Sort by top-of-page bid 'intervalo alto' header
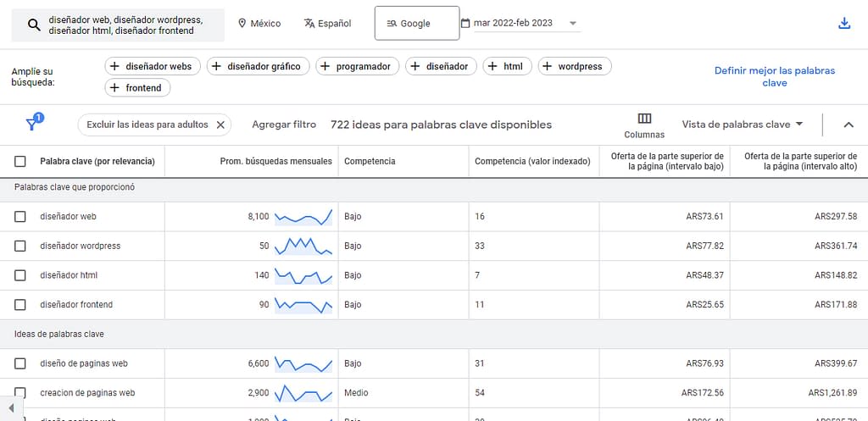 pyautogui.click(x=800, y=162)
